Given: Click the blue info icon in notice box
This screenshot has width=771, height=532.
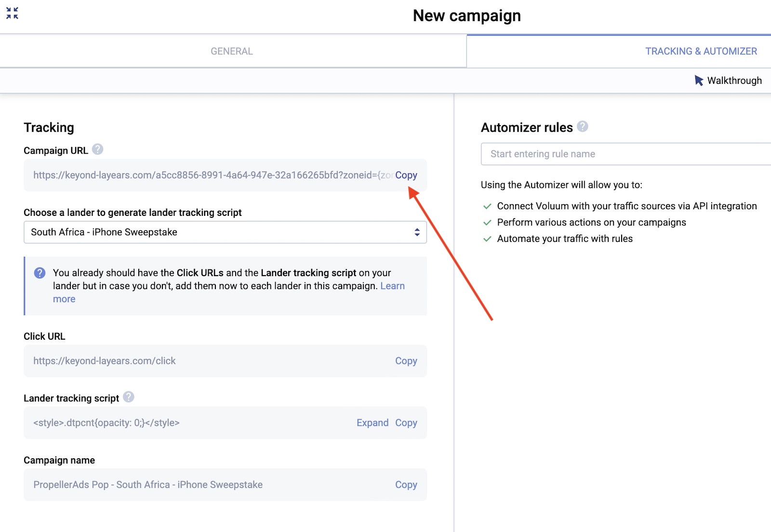Looking at the screenshot, I should coord(40,273).
